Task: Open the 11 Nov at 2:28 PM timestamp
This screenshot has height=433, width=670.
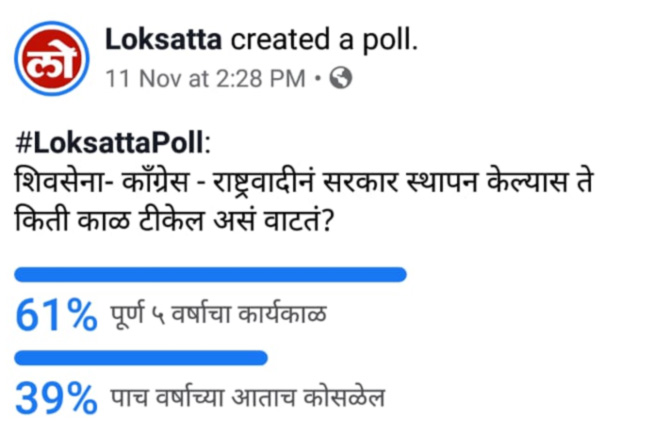Action: click(x=205, y=79)
